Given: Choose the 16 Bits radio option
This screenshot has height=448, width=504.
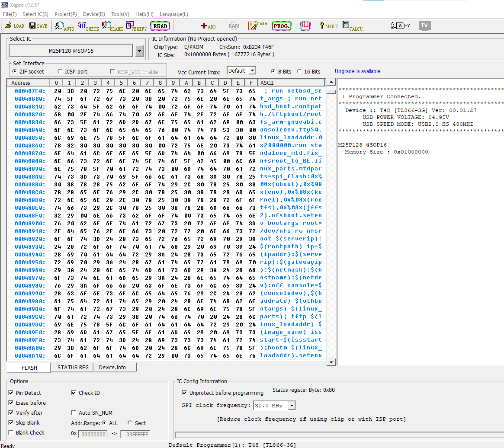Looking at the screenshot, I should 299,71.
